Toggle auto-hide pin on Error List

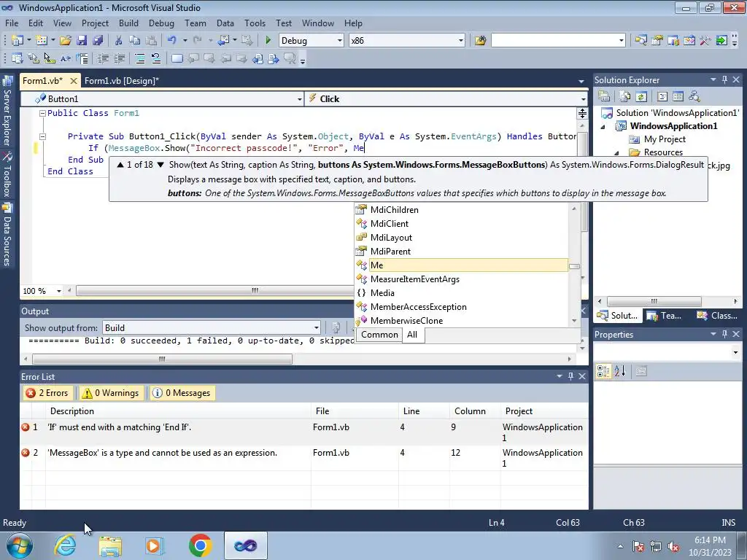[x=570, y=377]
